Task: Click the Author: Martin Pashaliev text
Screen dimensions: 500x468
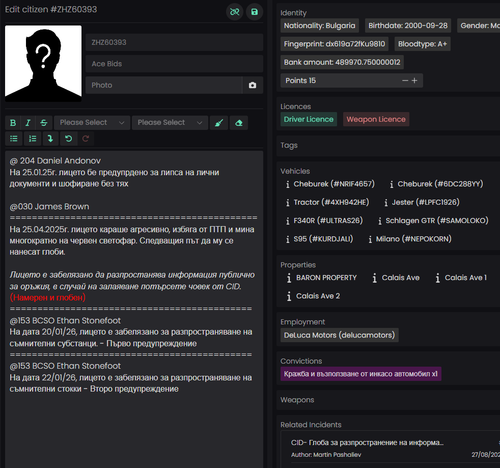Action: pyautogui.click(x=326, y=455)
